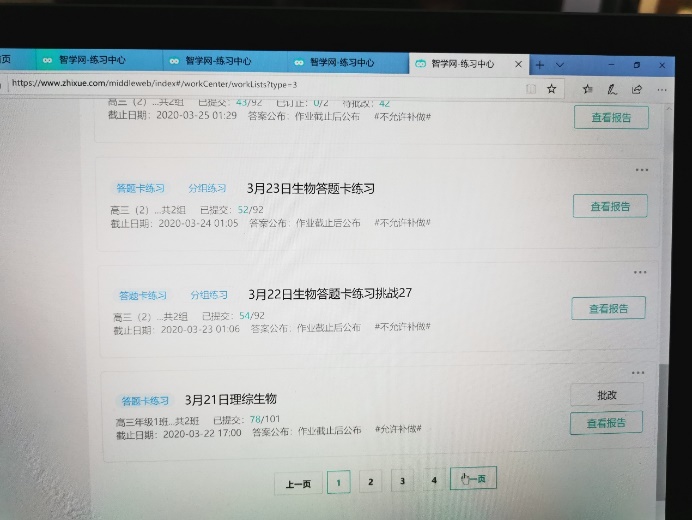View report for 3月21日理综生物
This screenshot has height=520, width=692.
pos(606,423)
